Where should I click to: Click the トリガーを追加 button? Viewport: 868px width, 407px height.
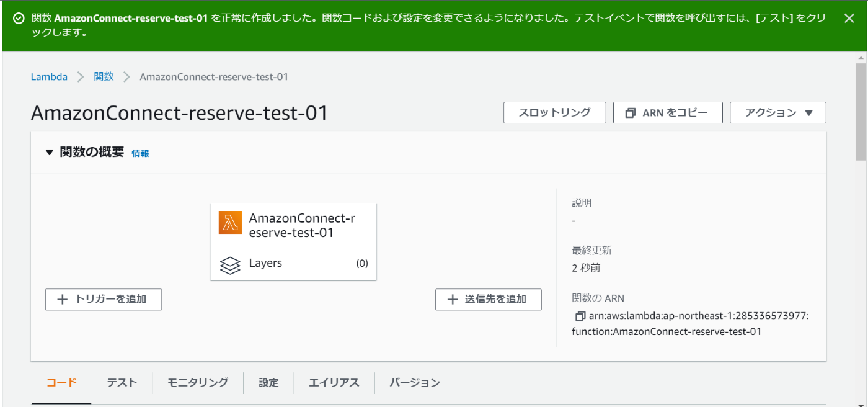[104, 299]
